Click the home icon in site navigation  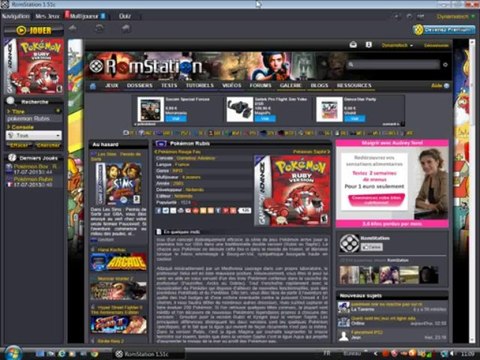pyautogui.click(x=93, y=86)
